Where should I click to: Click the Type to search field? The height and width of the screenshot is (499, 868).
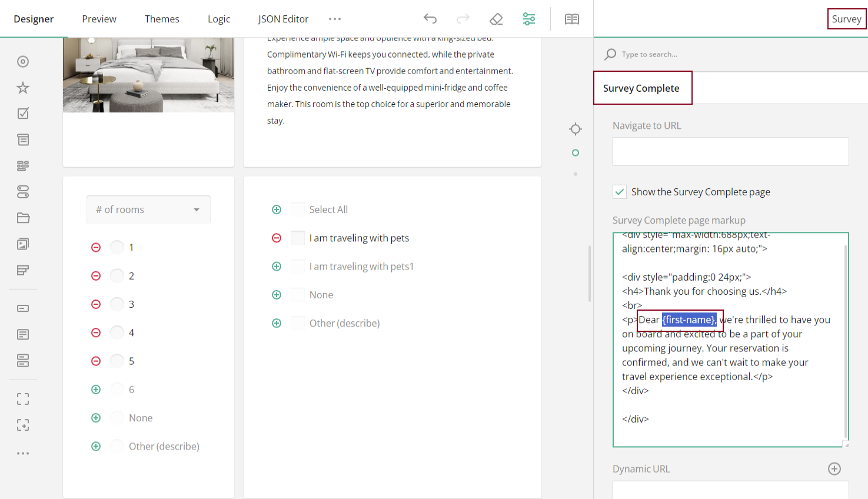click(677, 54)
